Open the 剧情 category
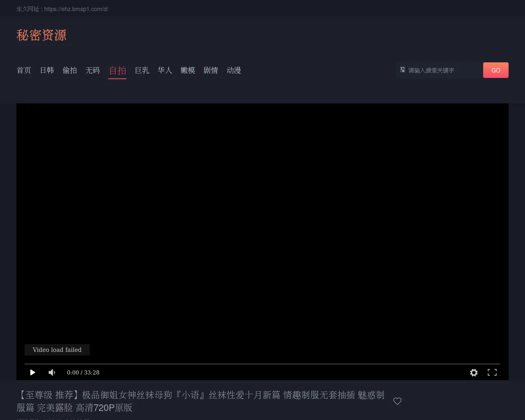This screenshot has width=525, height=420. pyautogui.click(x=211, y=71)
